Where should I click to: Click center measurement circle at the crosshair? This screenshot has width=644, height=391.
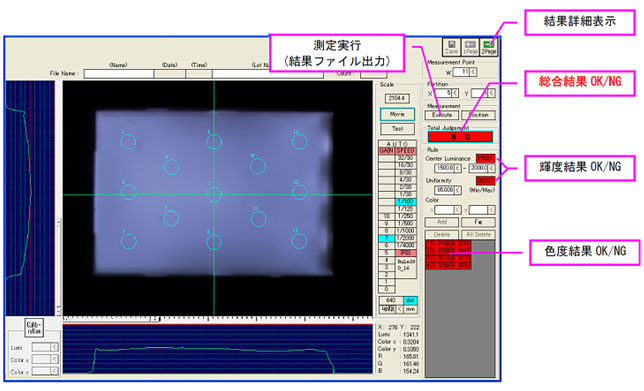point(214,194)
